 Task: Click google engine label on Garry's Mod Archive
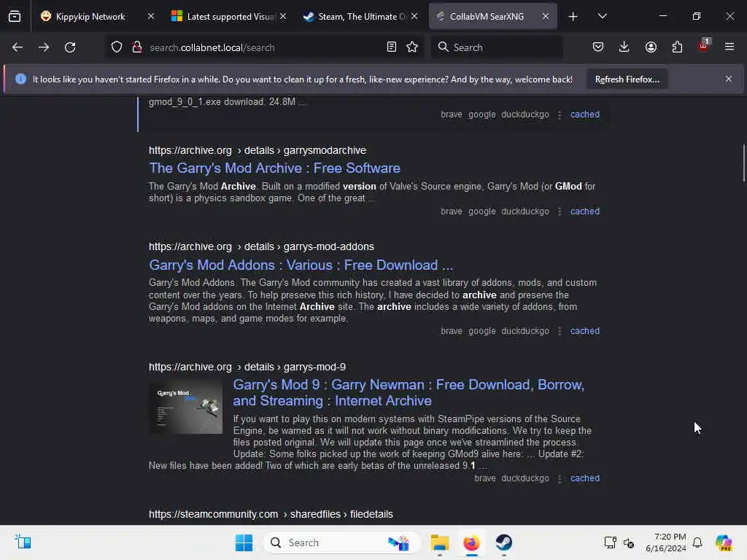click(x=481, y=211)
